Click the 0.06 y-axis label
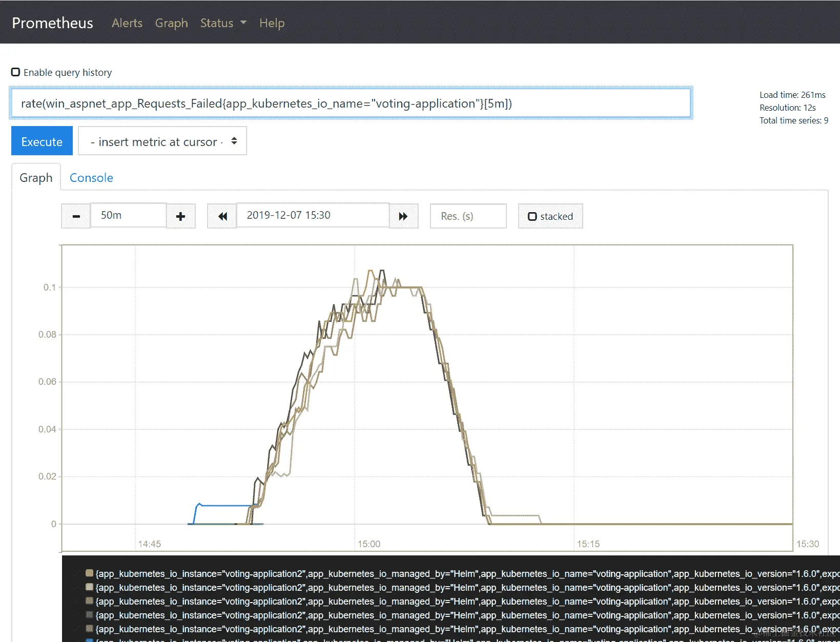The image size is (840, 642). [x=47, y=382]
